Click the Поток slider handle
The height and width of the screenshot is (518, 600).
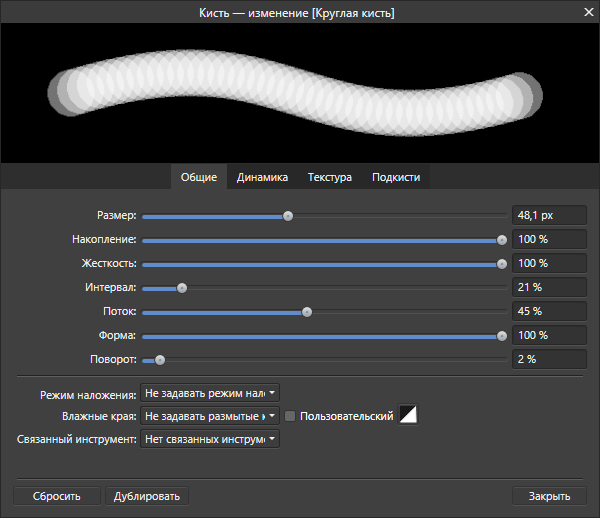click(x=307, y=312)
